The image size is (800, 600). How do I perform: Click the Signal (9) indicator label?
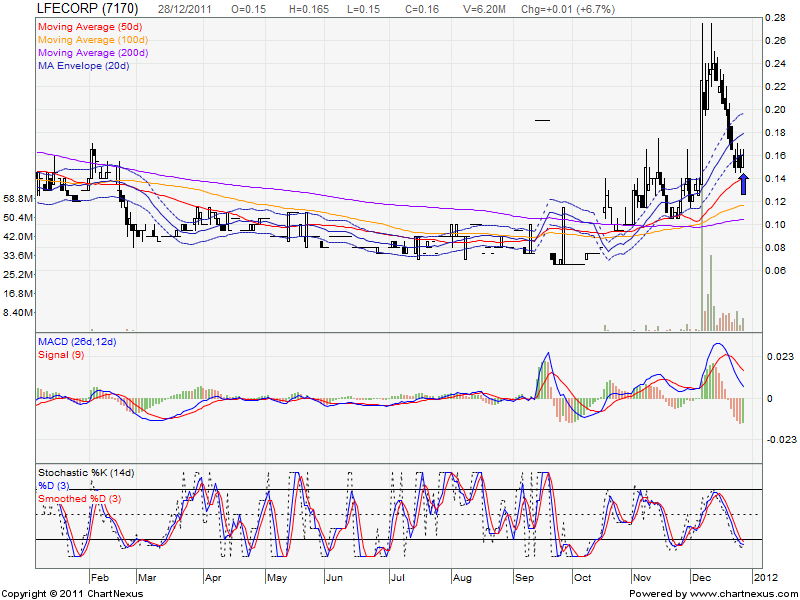62,354
